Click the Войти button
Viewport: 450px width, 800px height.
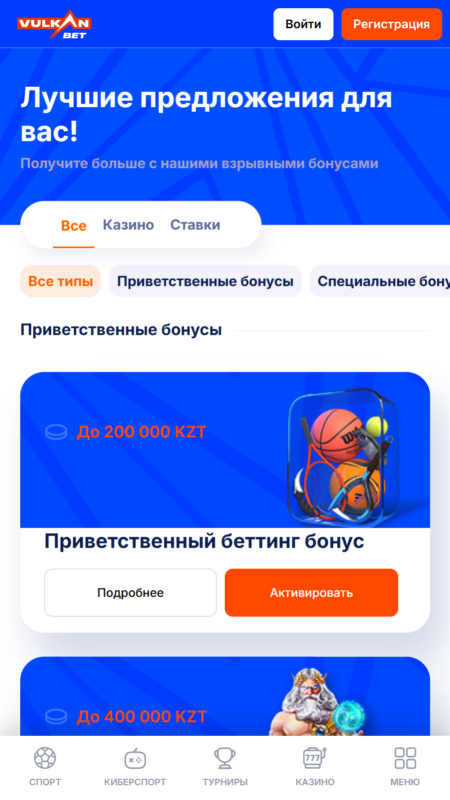(x=303, y=24)
